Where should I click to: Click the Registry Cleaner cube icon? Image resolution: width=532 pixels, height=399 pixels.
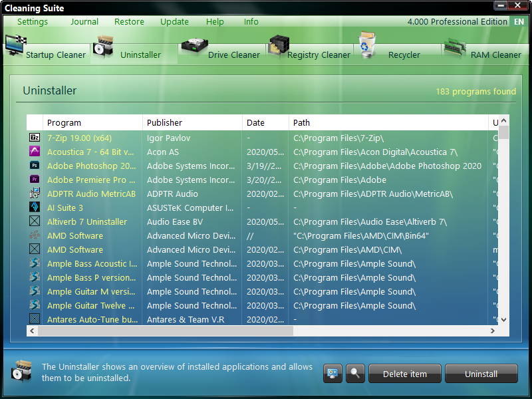click(279, 46)
